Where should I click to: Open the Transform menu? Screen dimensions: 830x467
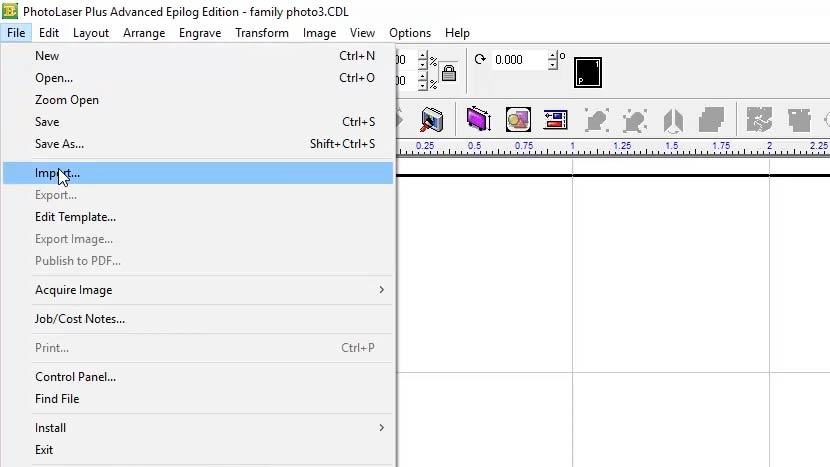tap(262, 33)
